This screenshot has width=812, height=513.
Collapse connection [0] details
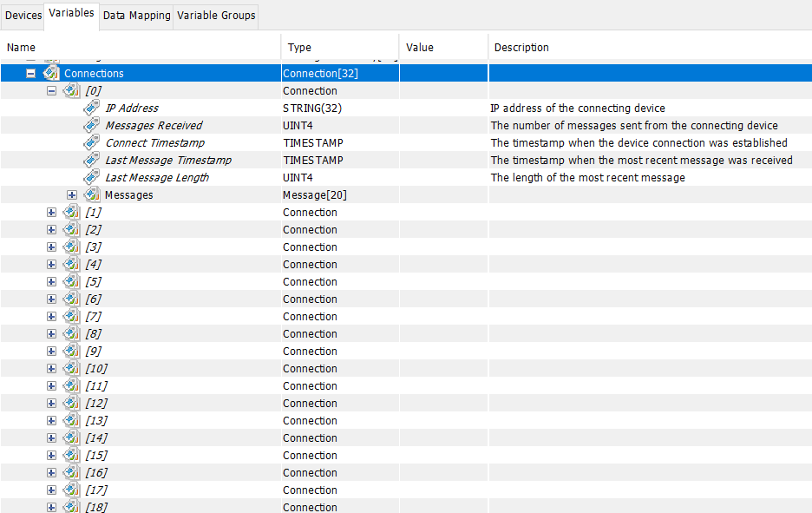coord(51,90)
